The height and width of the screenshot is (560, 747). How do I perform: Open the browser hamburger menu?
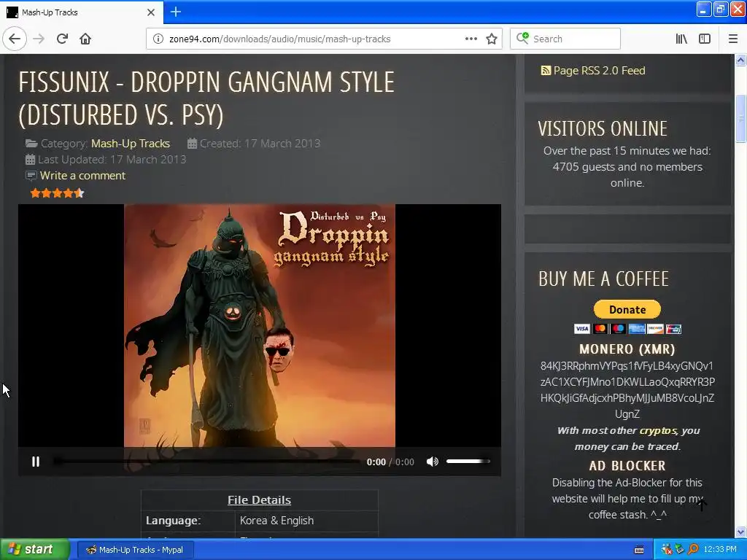[x=733, y=39]
